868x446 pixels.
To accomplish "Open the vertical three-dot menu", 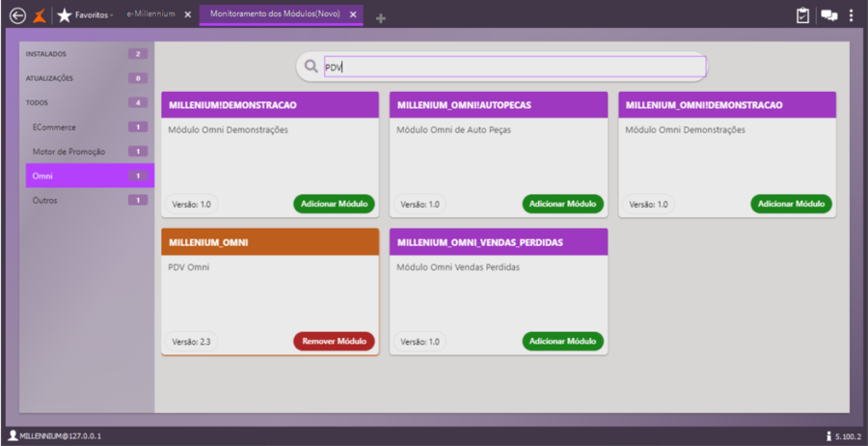I will pyautogui.click(x=851, y=15).
